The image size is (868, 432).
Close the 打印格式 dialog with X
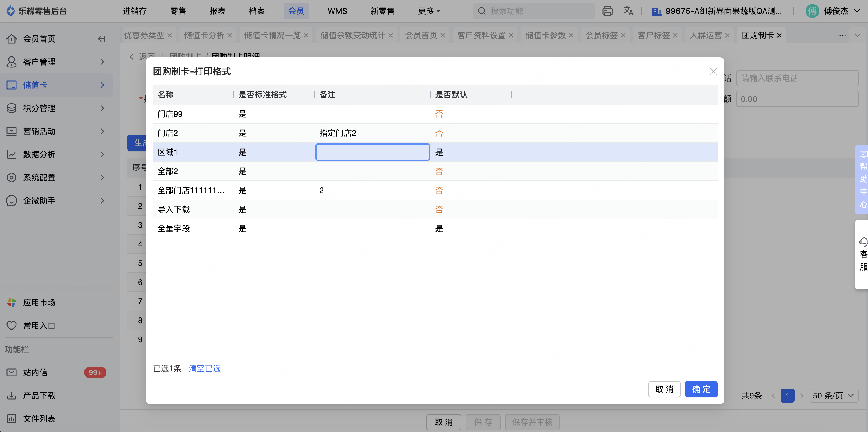click(713, 71)
